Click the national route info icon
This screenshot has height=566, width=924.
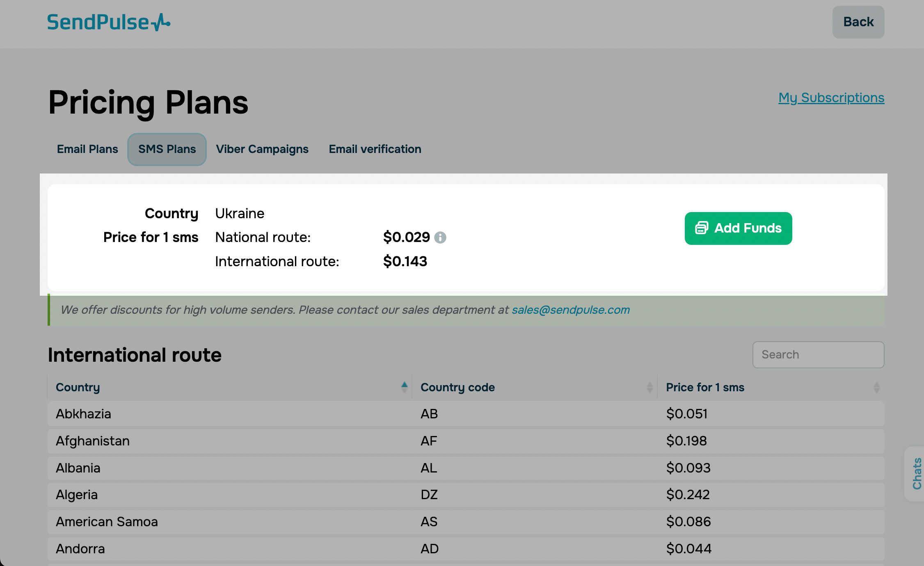440,237
